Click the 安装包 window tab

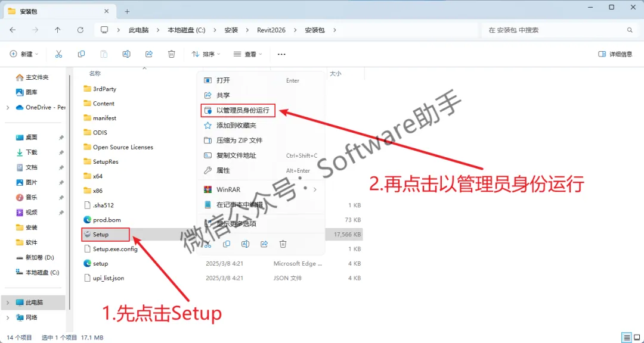click(61, 11)
